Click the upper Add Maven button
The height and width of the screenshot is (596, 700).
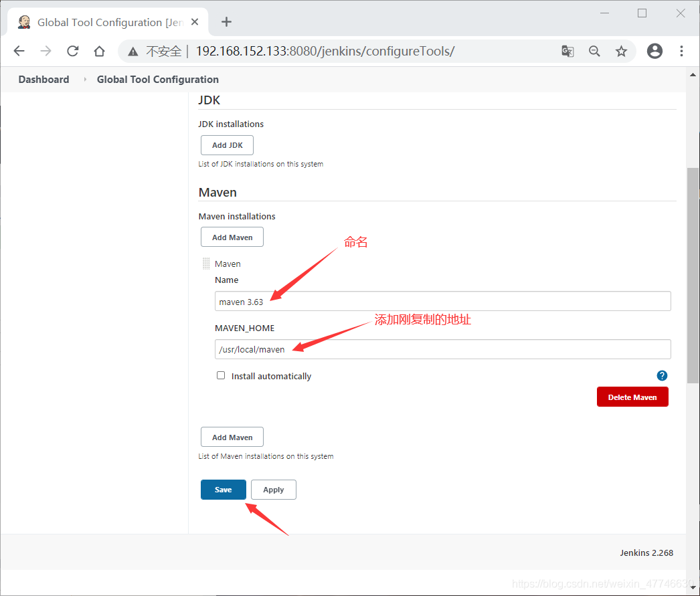coord(232,237)
